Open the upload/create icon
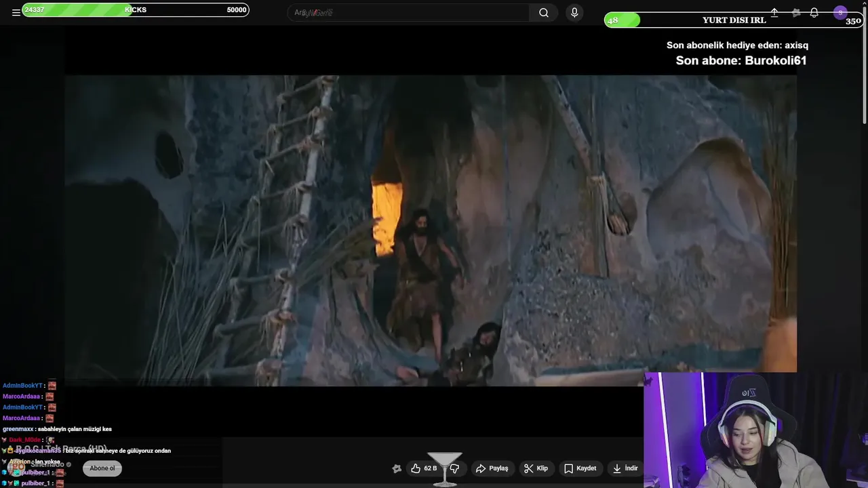Viewport: 868px width, 488px height. pos(774,12)
